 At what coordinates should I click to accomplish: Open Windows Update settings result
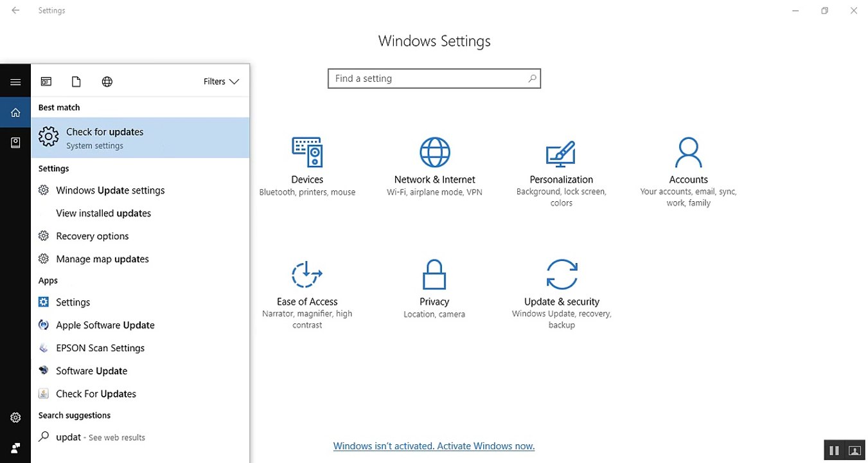coord(140,190)
